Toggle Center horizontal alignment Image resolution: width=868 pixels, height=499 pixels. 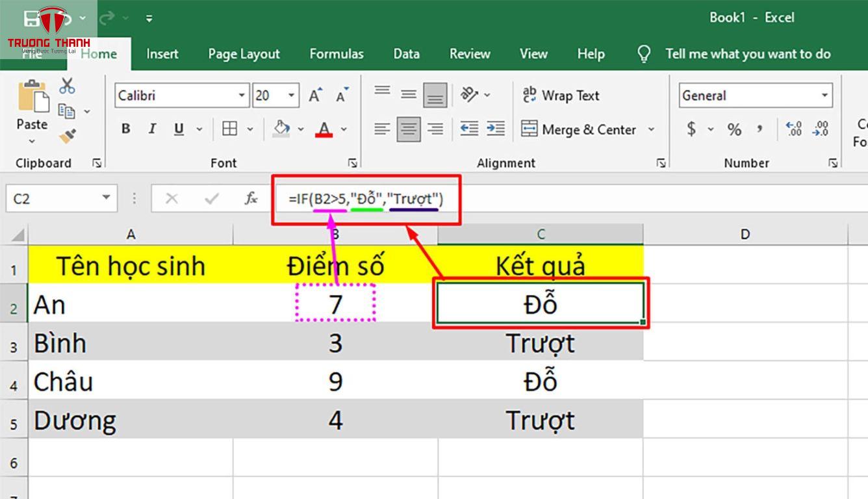pos(409,129)
